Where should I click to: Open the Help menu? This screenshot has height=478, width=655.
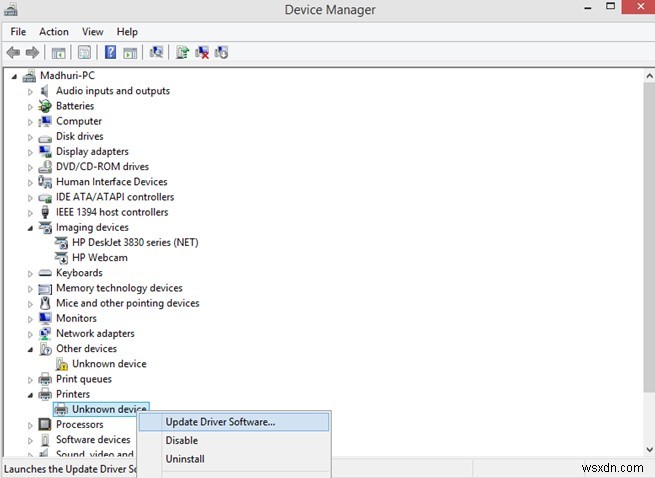(127, 32)
